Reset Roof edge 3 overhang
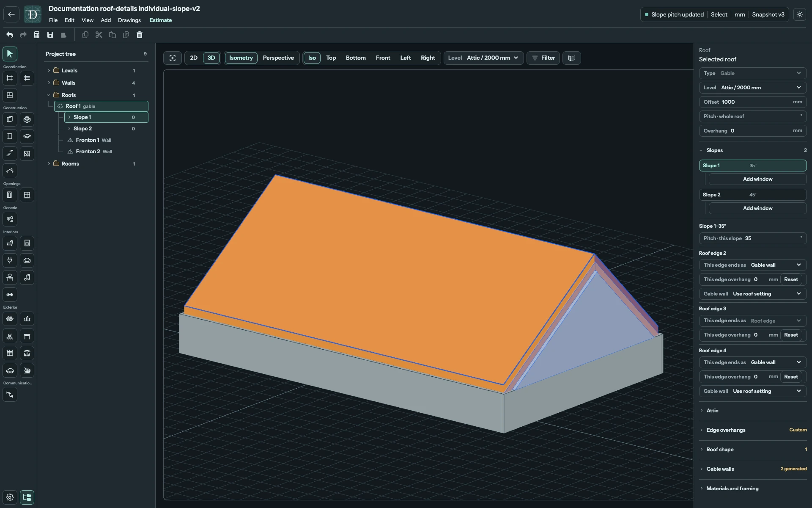 coord(791,335)
